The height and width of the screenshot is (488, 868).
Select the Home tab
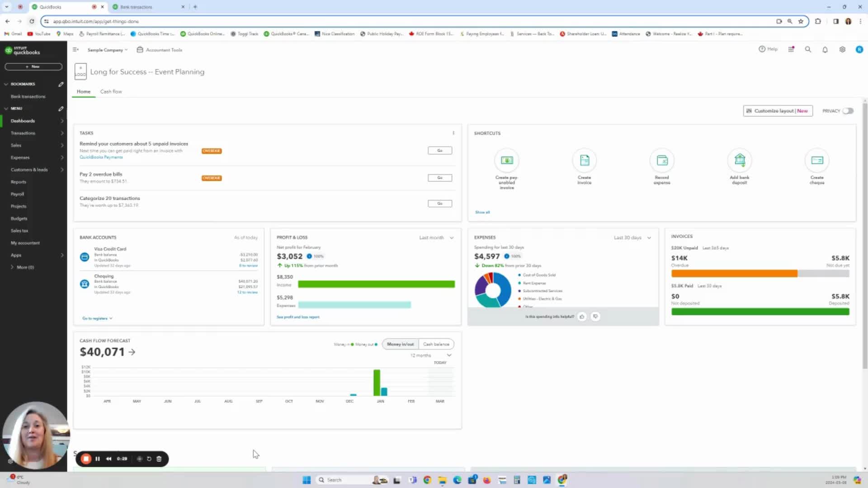tap(84, 92)
